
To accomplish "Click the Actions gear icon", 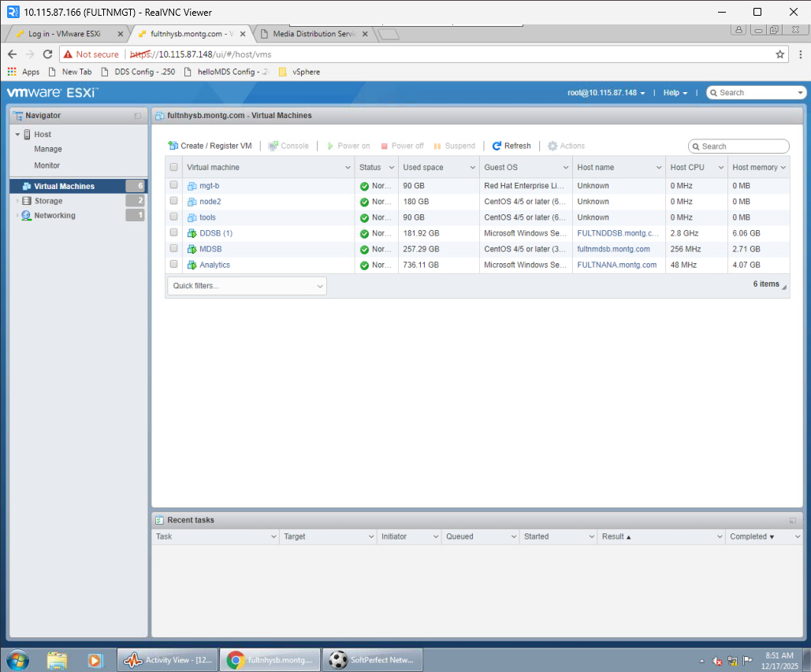I will click(552, 146).
